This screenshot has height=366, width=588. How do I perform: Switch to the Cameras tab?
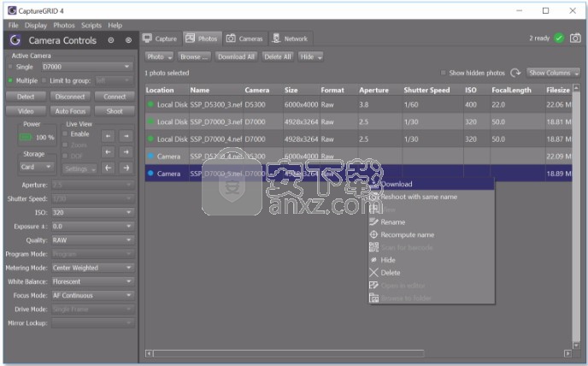[x=245, y=38]
